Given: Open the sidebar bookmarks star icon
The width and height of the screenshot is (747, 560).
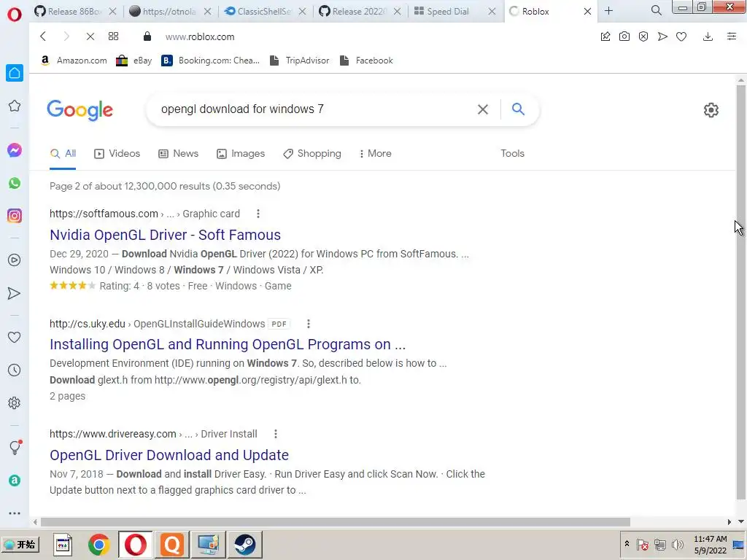Looking at the screenshot, I should pyautogui.click(x=15, y=106).
